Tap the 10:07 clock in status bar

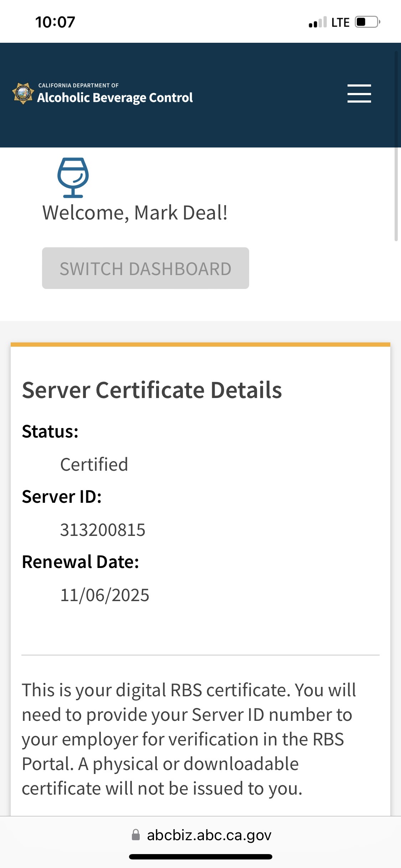(x=55, y=22)
